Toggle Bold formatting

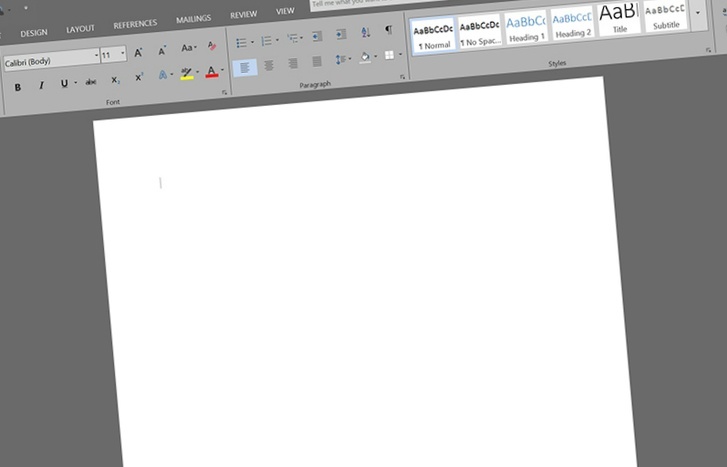pyautogui.click(x=18, y=86)
